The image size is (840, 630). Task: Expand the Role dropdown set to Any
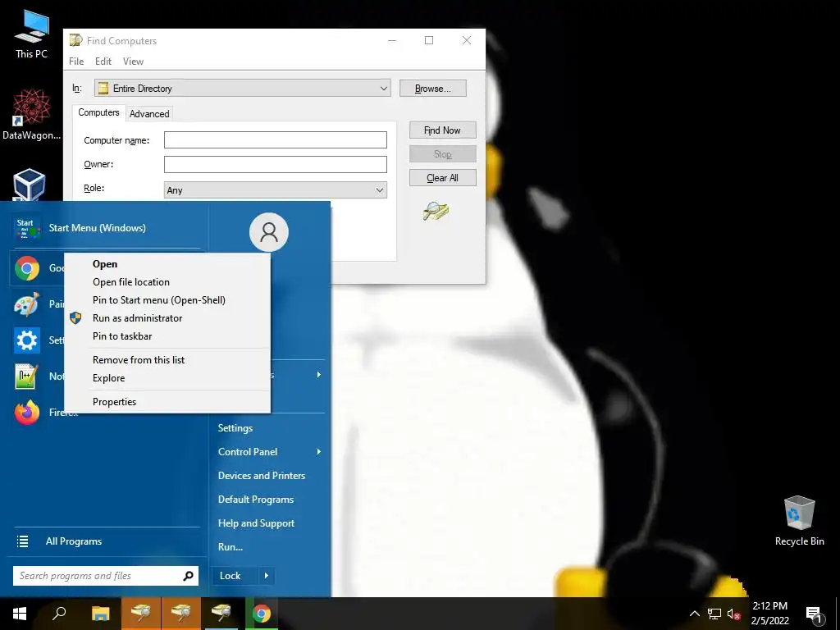(379, 189)
